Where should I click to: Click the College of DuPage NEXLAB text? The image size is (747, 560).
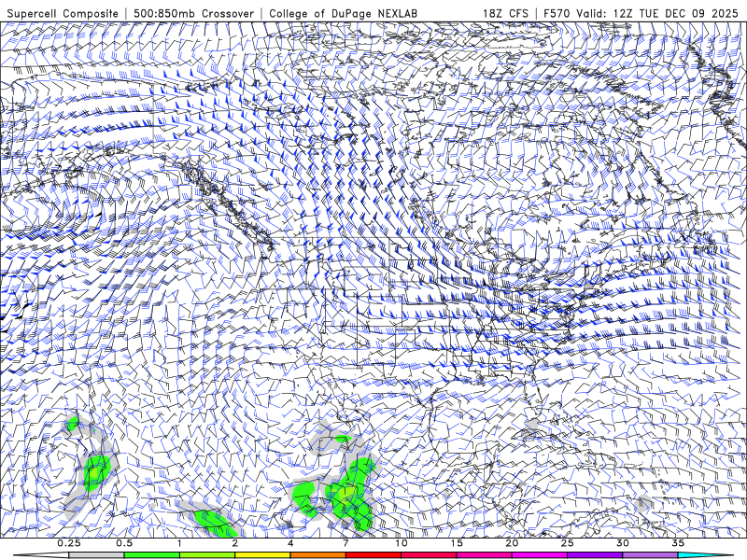(x=343, y=13)
